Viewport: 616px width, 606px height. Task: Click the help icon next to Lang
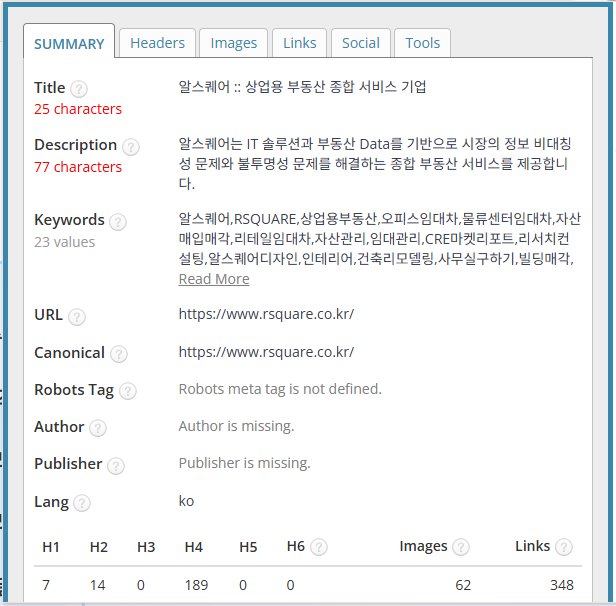pyautogui.click(x=82, y=503)
